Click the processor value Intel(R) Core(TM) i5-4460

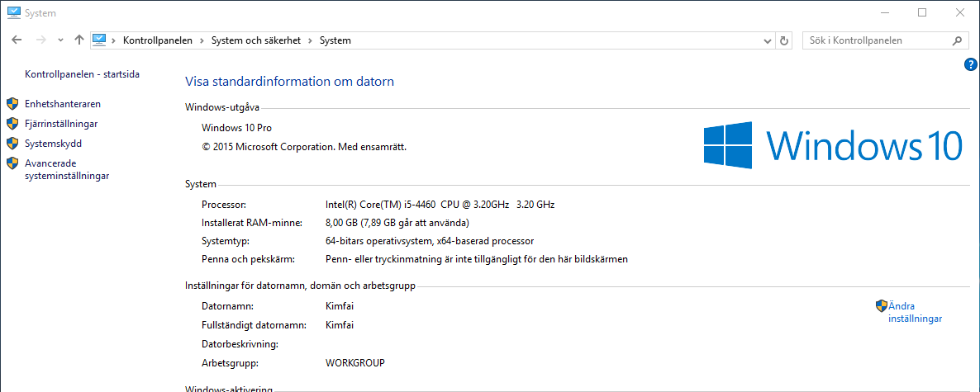440,204
